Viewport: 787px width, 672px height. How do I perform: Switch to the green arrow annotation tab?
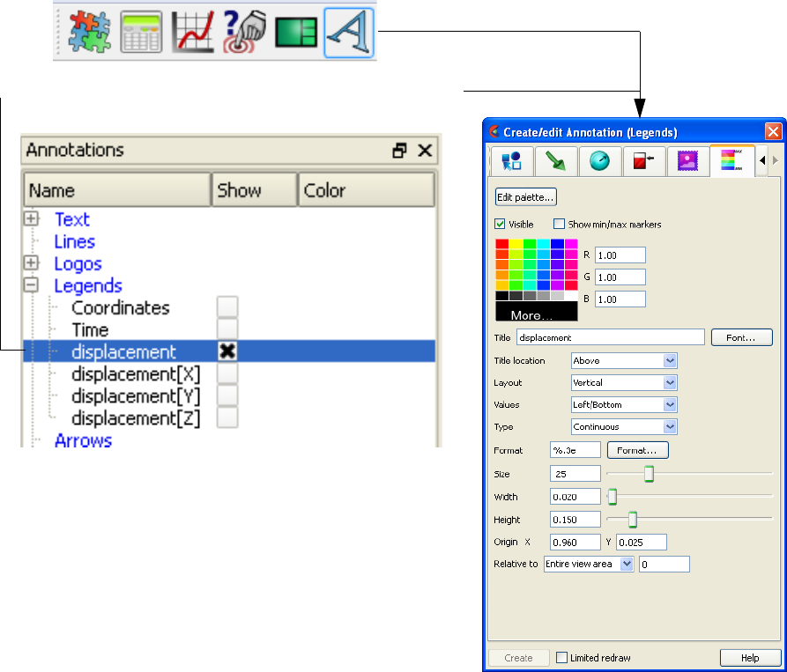[x=555, y=161]
